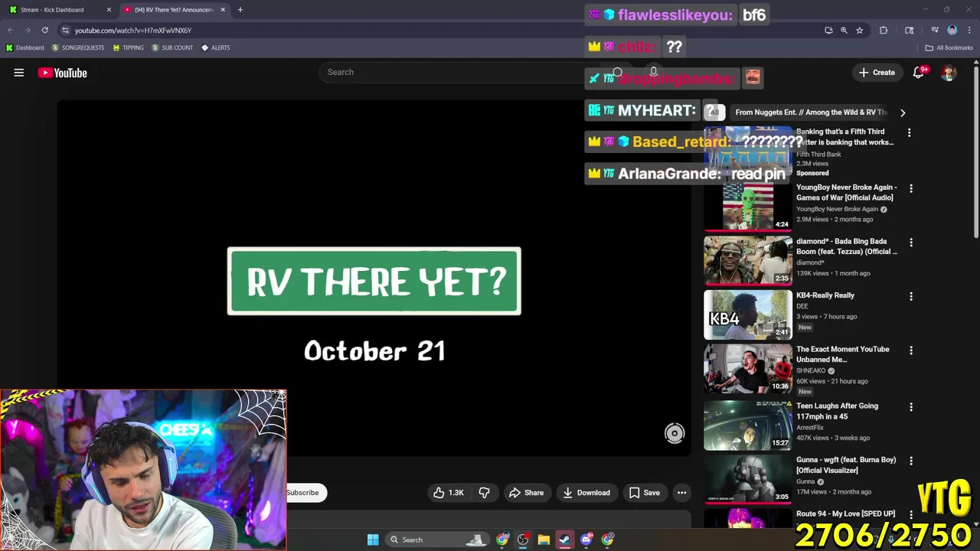This screenshot has height=551, width=980.
Task: Open the Teen Laughs After Going 117mph title
Action: point(837,411)
